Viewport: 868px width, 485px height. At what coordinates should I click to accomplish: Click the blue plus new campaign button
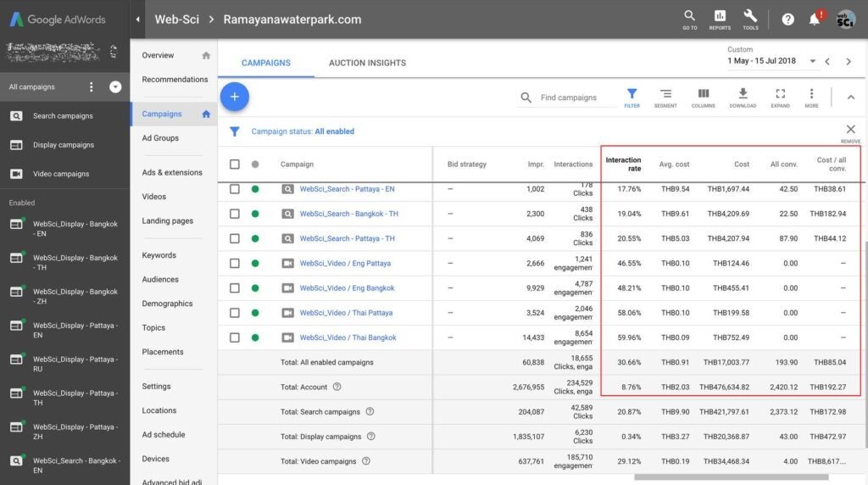click(x=235, y=97)
